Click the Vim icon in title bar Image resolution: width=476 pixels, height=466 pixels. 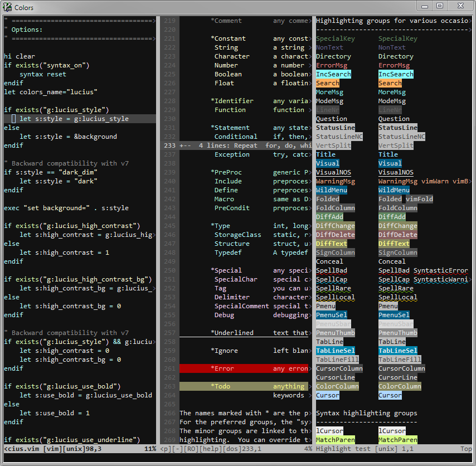tap(7, 7)
